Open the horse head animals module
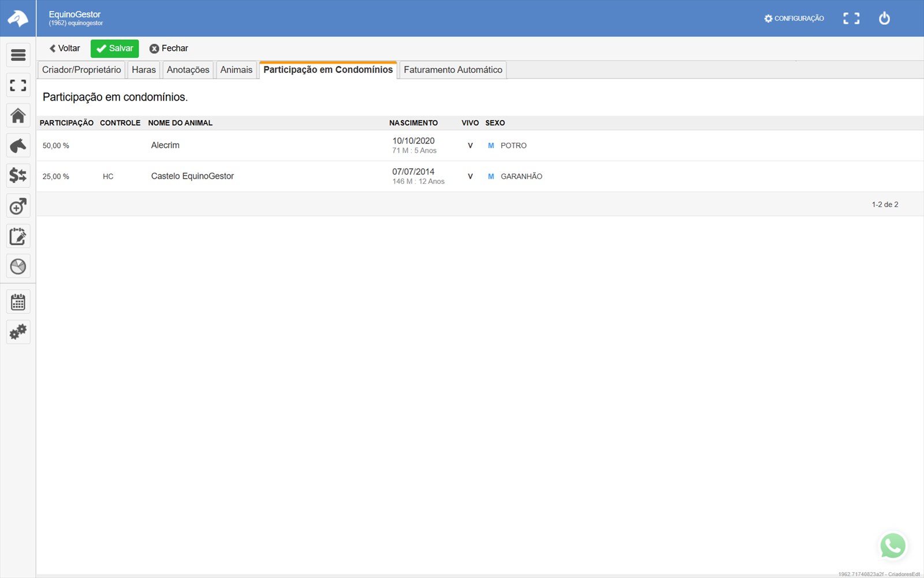Screen dimensions: 924x578 pyautogui.click(x=18, y=146)
